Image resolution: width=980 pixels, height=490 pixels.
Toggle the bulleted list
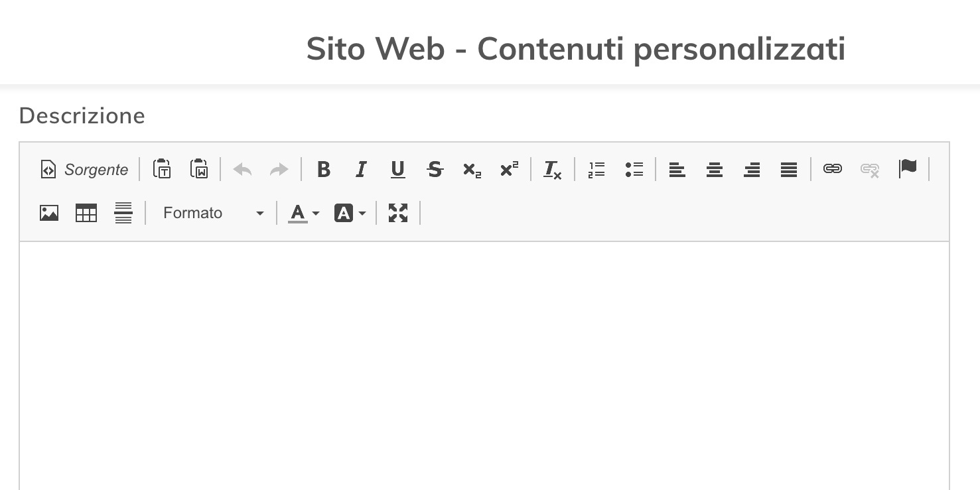[634, 170]
